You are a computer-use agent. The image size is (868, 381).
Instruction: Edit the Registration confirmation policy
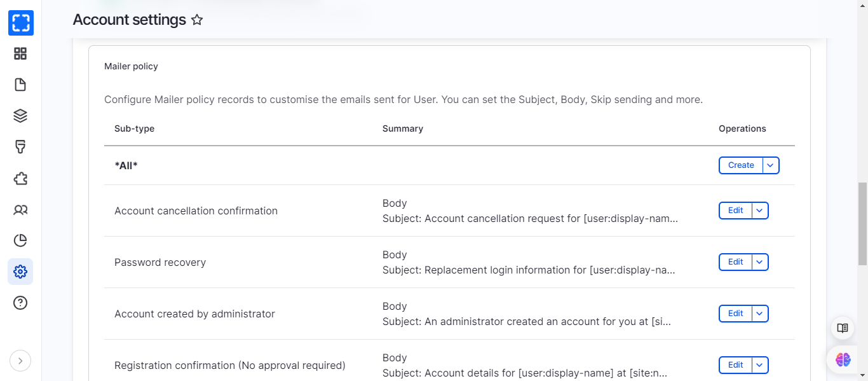pos(735,365)
